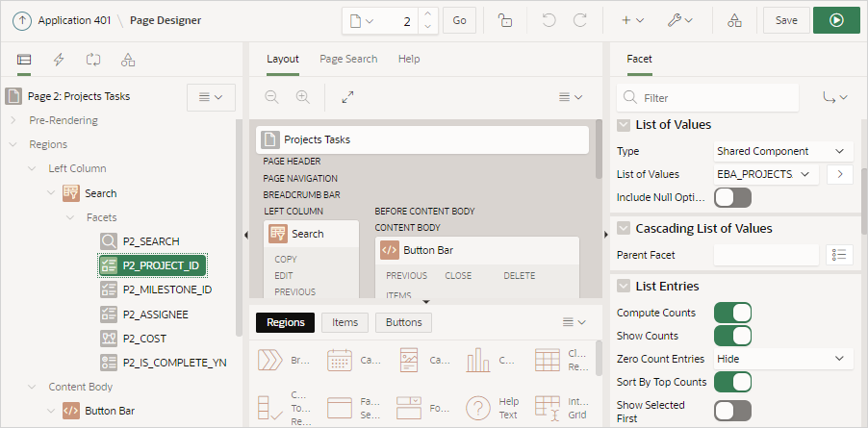868x428 pixels.
Task: Select the P2_MILESTONE_ID facet
Action: 167,290
